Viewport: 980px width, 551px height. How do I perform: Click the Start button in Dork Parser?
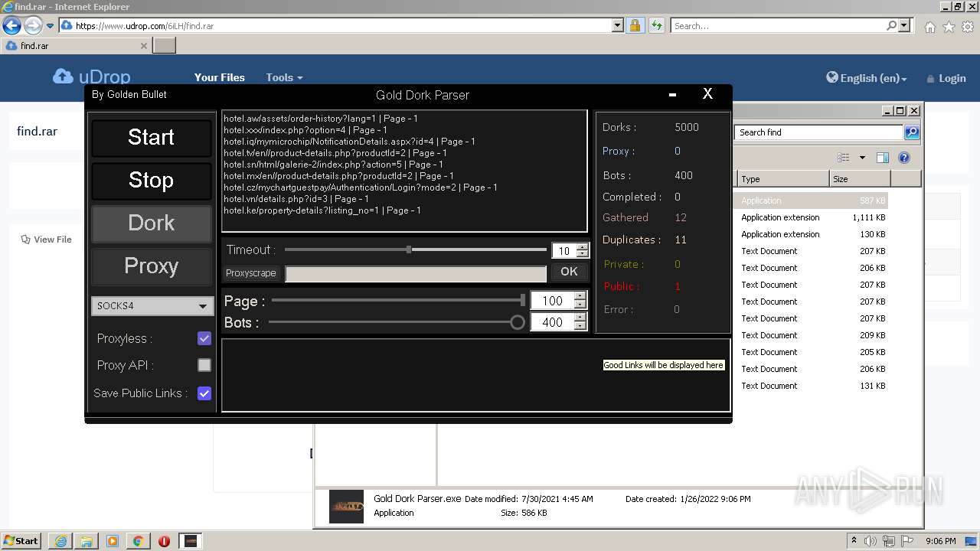coord(151,138)
